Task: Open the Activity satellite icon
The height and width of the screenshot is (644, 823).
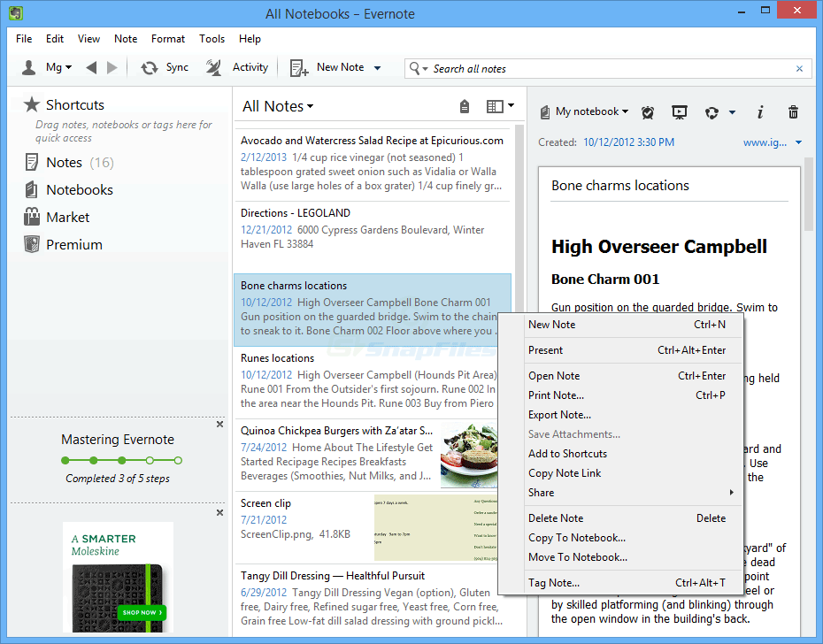Action: (213, 68)
